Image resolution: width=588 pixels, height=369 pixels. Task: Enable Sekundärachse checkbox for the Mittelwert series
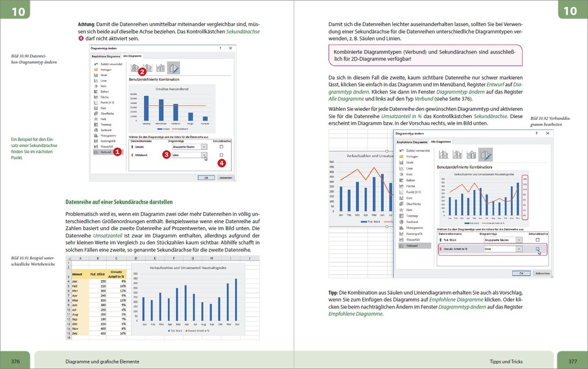click(222, 155)
